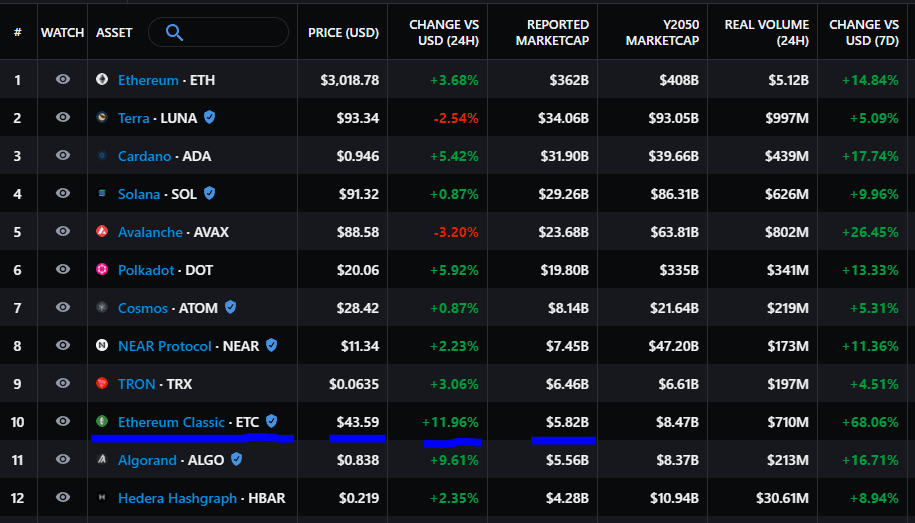Sort by Y2050 Marketcap header

pyautogui.click(x=662, y=33)
